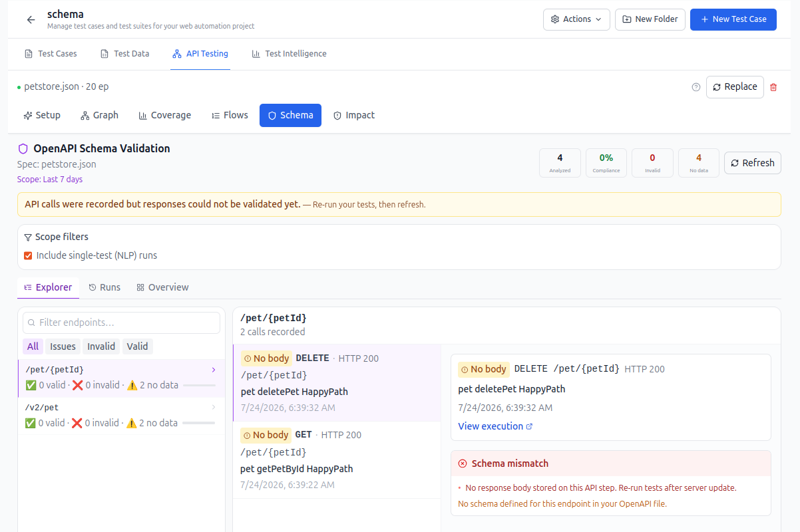
Task: Click the help question mark icon
Action: point(696,87)
